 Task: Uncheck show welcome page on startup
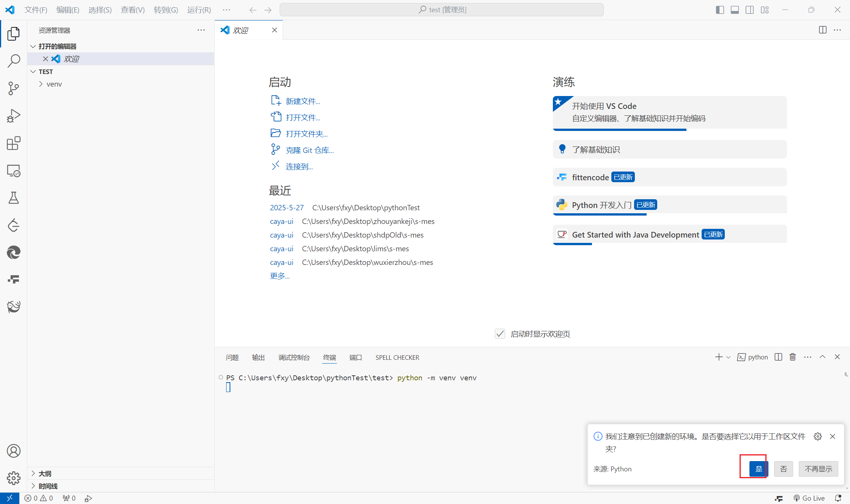pos(500,334)
